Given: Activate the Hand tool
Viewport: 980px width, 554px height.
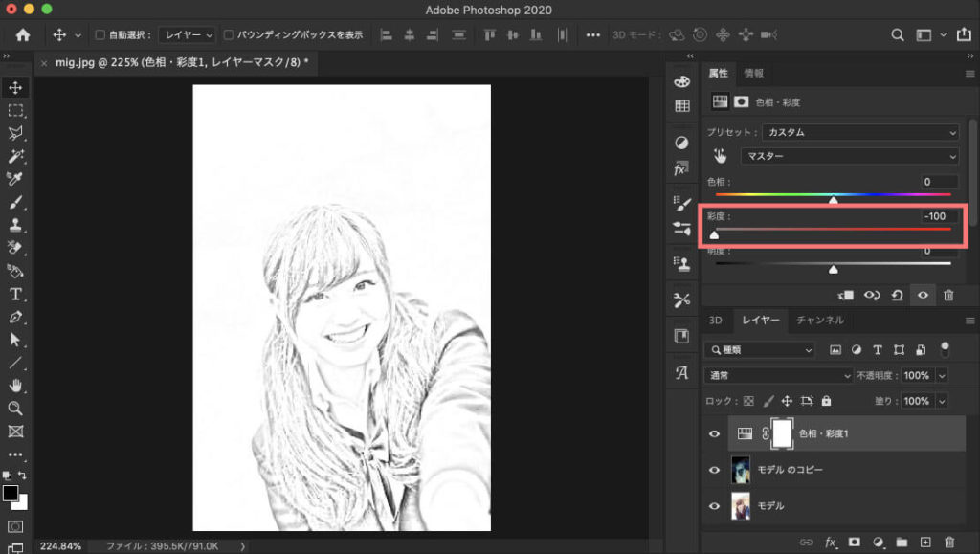Looking at the screenshot, I should click(15, 386).
